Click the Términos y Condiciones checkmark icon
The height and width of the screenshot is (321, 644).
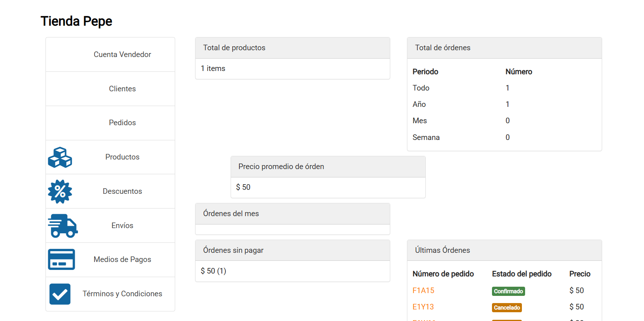[60, 294]
